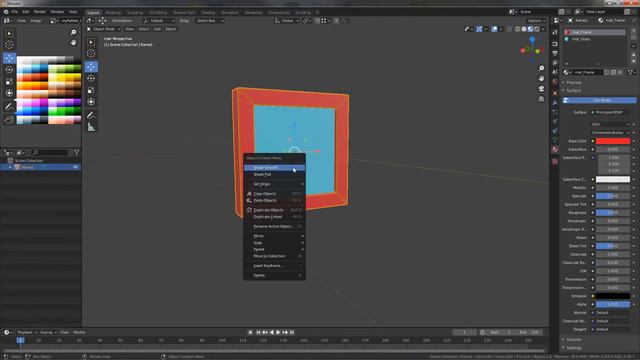Select the Rotate tool in the image editor toolbar
This screenshot has height=360, width=640.
9,70
